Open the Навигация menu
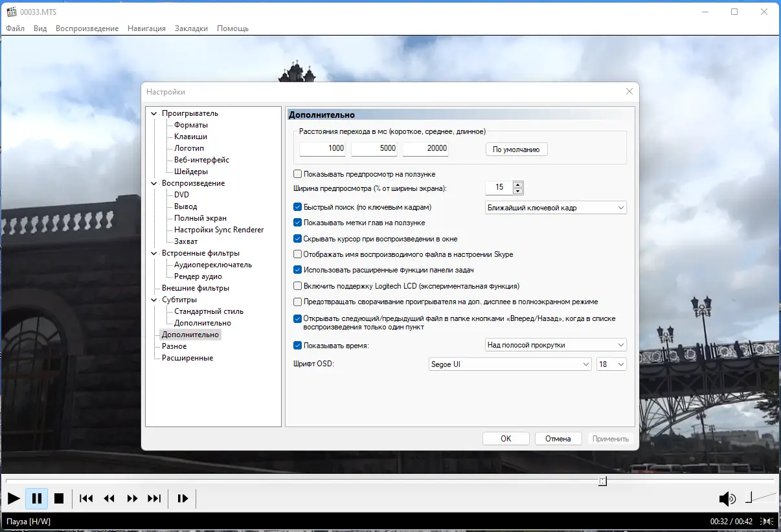The image size is (781, 532). (146, 28)
